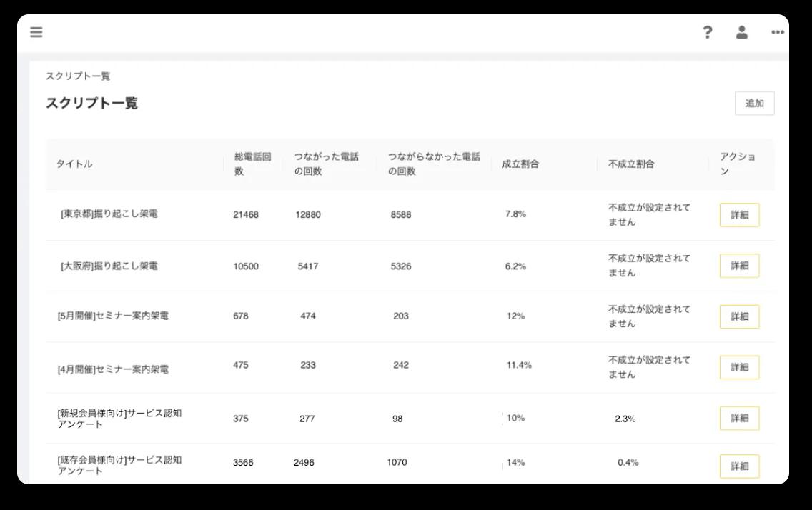This screenshot has width=812, height=510.
Task: Open 詳細 for [既存会員様向け]サービス認知アンケート
Action: coord(739,466)
